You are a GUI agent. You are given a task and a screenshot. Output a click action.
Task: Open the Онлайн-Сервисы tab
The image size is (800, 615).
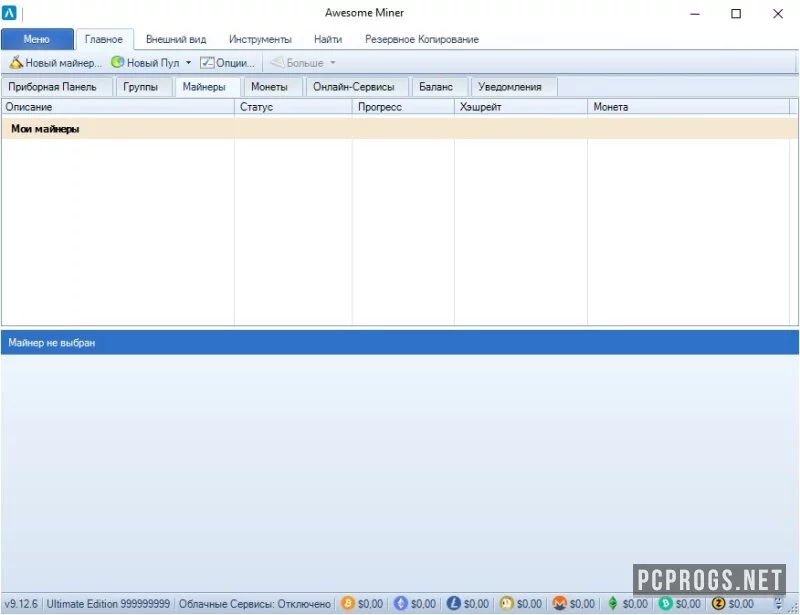(x=357, y=87)
